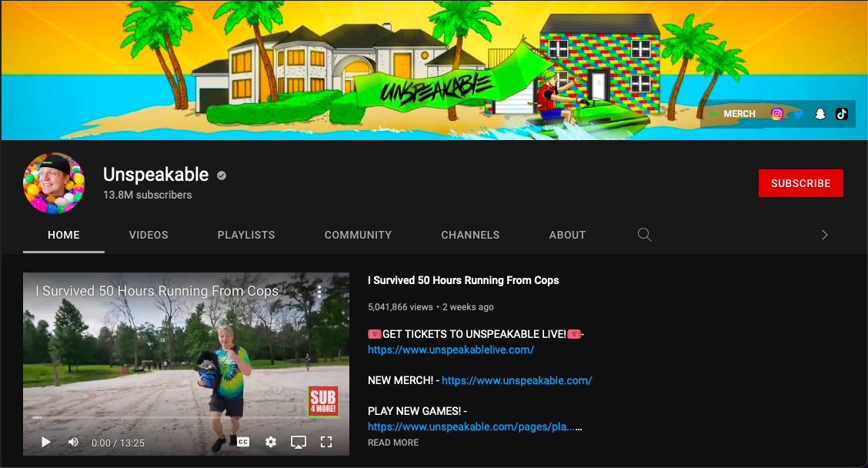868x468 pixels.
Task: Open the unspeakablelive.com link
Action: pyautogui.click(x=451, y=349)
